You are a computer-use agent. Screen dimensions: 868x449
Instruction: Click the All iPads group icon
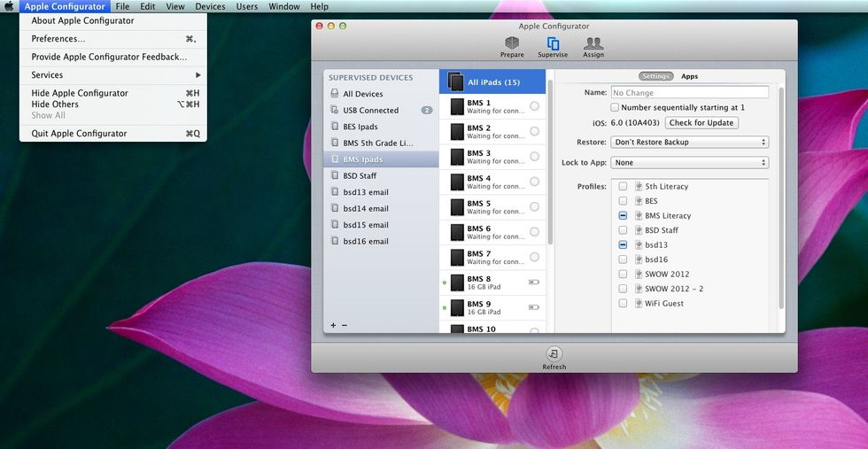455,82
